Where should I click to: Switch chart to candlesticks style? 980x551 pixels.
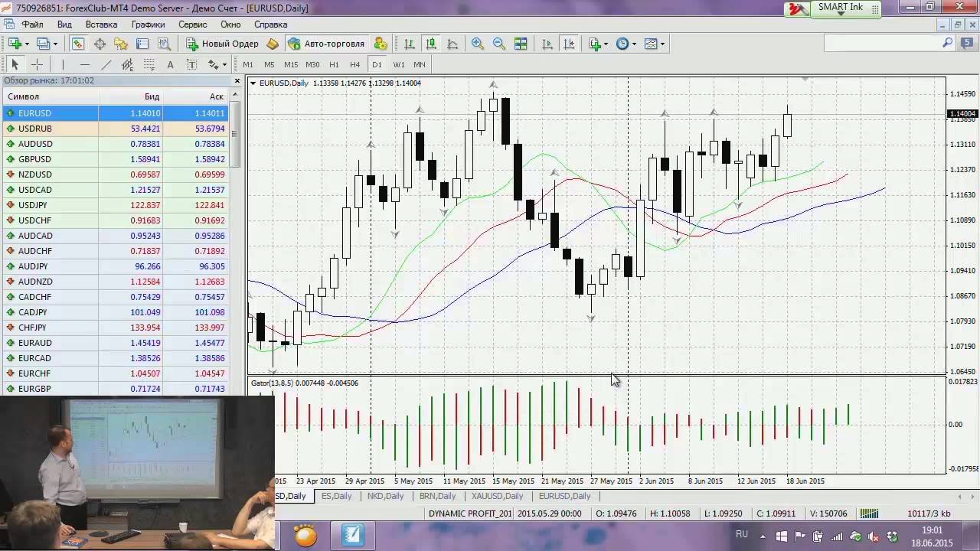(431, 44)
